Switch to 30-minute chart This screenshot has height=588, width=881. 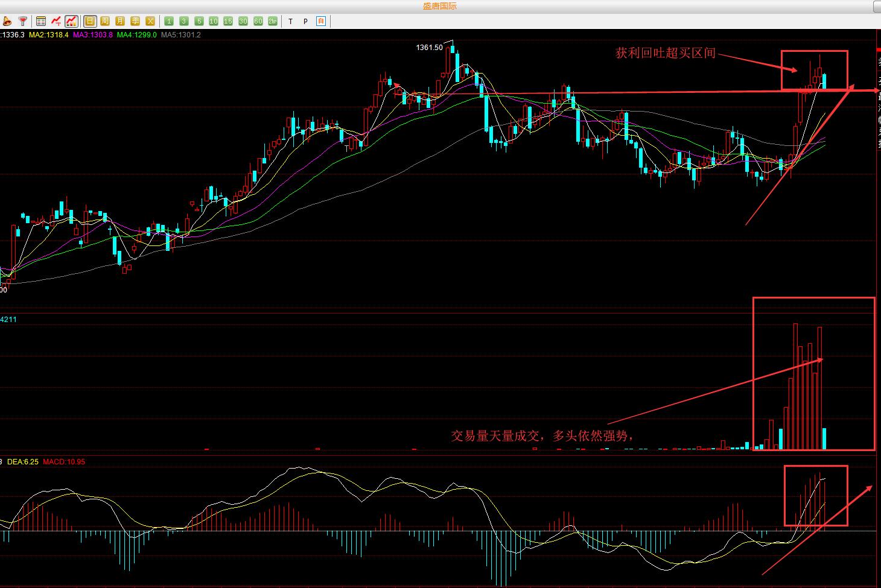243,21
